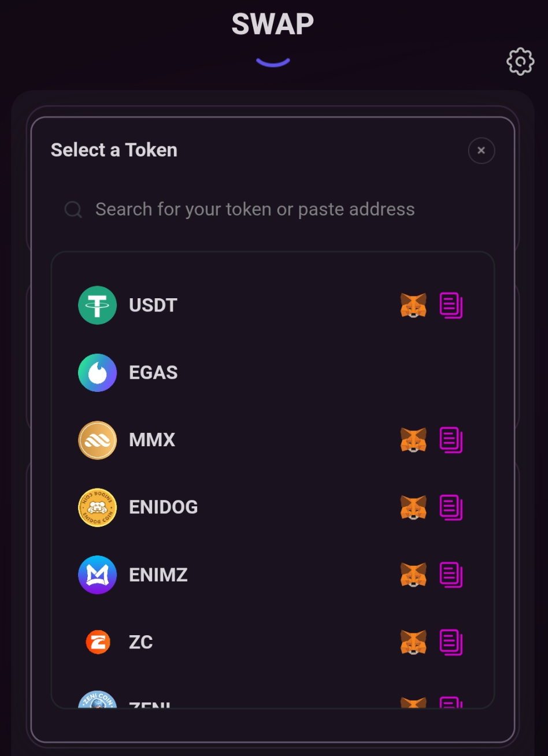The width and height of the screenshot is (548, 756).
Task: Select ENIMZ token entry
Action: coord(158,575)
